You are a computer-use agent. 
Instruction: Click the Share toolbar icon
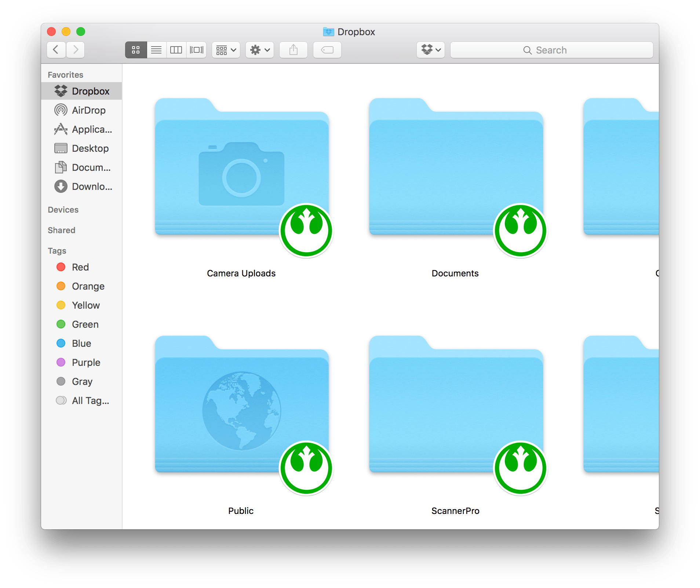(x=293, y=50)
